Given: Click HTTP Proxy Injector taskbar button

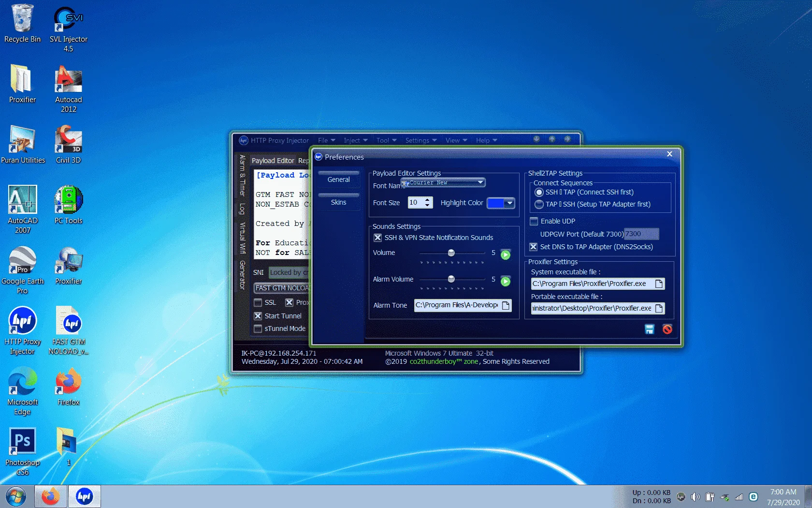Looking at the screenshot, I should pyautogui.click(x=84, y=496).
